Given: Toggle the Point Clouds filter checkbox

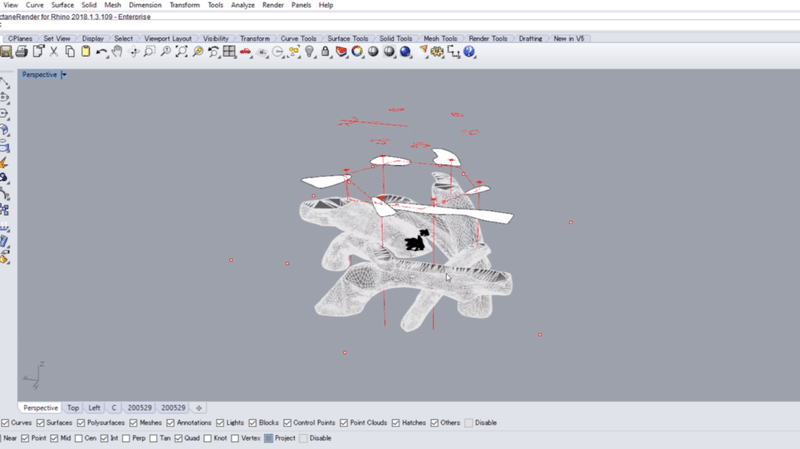Looking at the screenshot, I should click(x=344, y=423).
